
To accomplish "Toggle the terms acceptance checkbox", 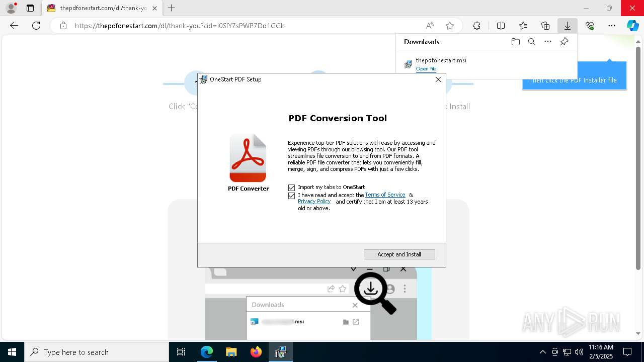I will point(291,196).
